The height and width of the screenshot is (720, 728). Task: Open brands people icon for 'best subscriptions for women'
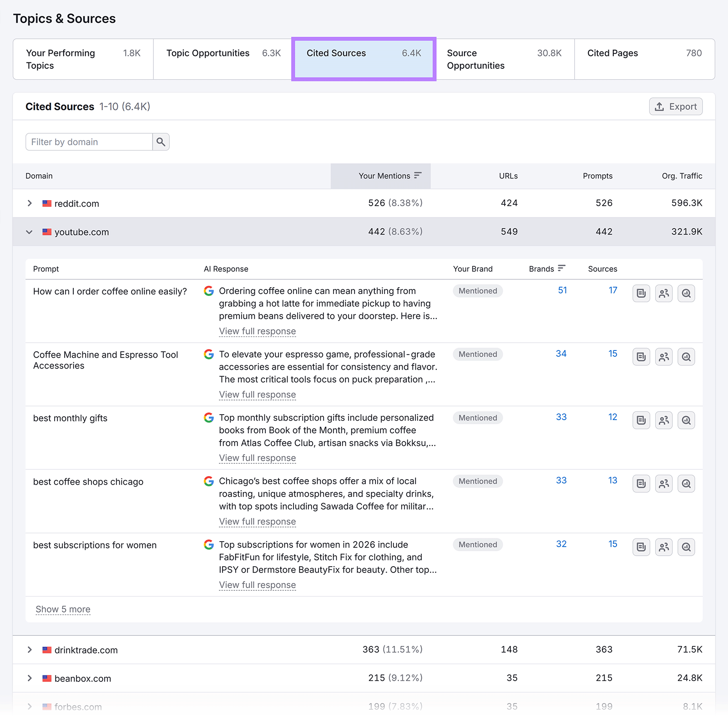point(664,547)
